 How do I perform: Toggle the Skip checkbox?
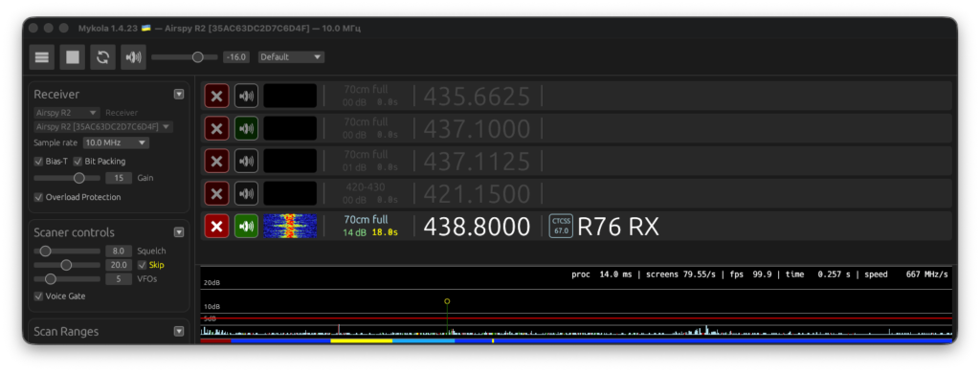tap(143, 265)
